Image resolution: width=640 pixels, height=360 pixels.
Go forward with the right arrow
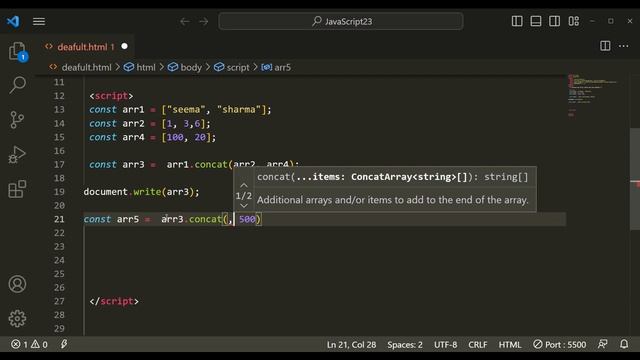(204, 21)
